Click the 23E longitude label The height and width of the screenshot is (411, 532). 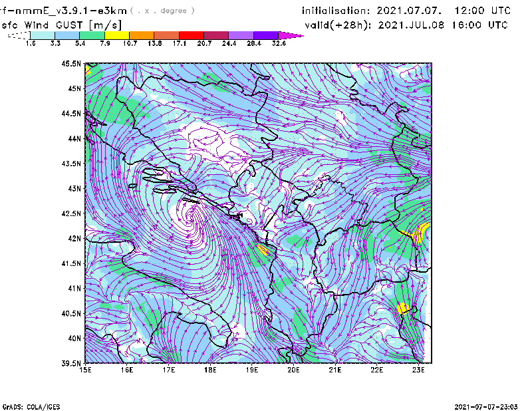click(x=418, y=370)
